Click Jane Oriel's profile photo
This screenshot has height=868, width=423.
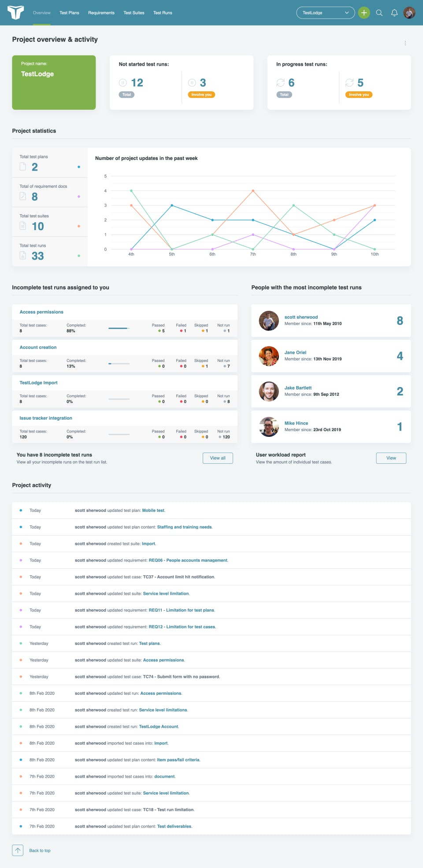pos(269,356)
